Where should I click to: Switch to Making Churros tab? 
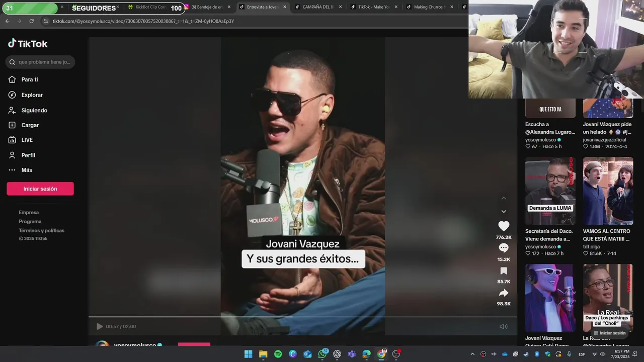(429, 7)
